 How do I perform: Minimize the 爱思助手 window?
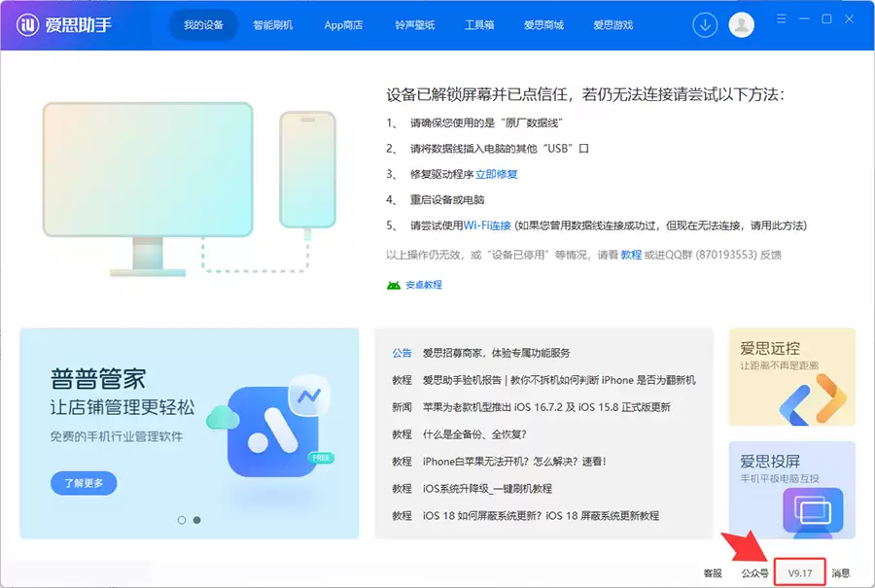[804, 19]
